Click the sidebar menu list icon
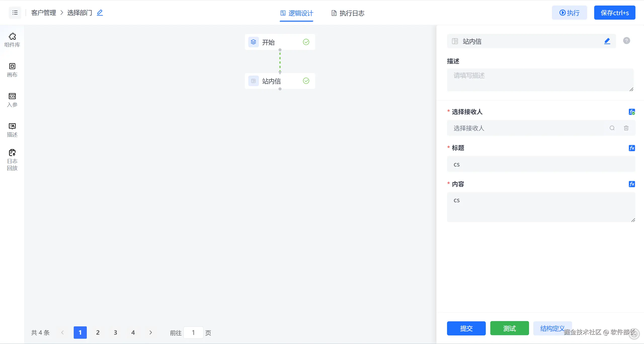 click(15, 13)
